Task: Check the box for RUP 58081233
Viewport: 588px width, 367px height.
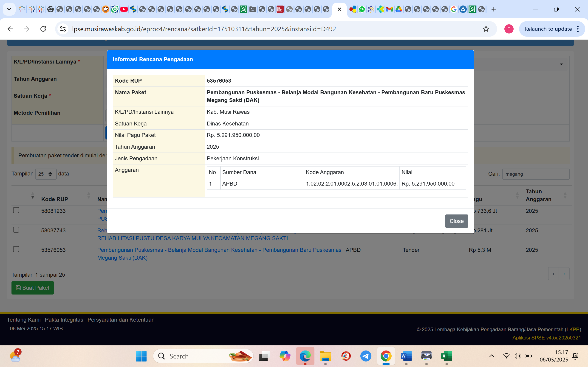Action: [x=16, y=210]
